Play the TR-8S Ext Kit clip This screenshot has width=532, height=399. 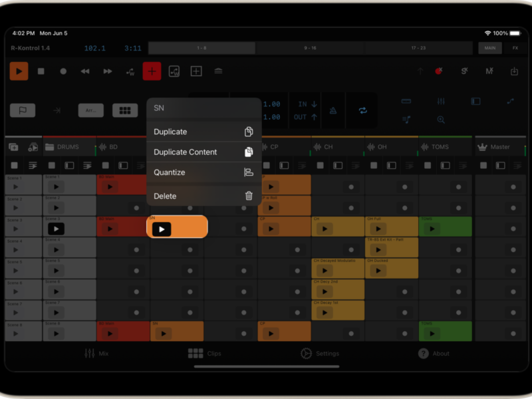(x=378, y=250)
